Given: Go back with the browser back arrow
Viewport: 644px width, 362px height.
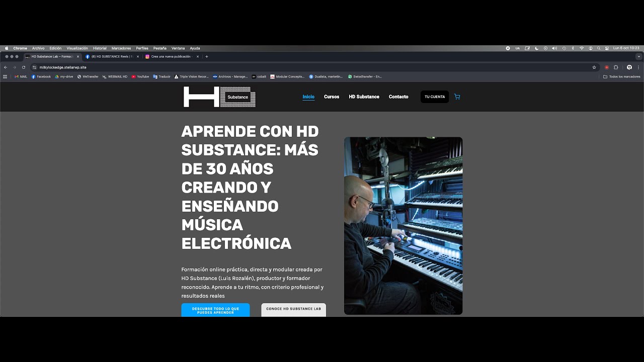Looking at the screenshot, I should 6,67.
